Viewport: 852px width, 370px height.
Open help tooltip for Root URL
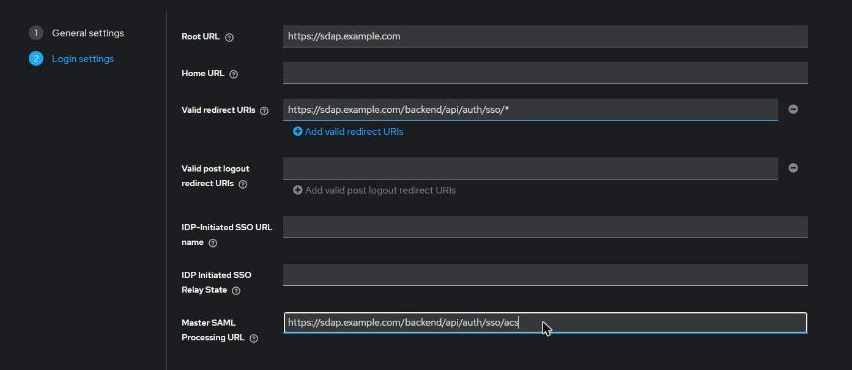coord(229,37)
